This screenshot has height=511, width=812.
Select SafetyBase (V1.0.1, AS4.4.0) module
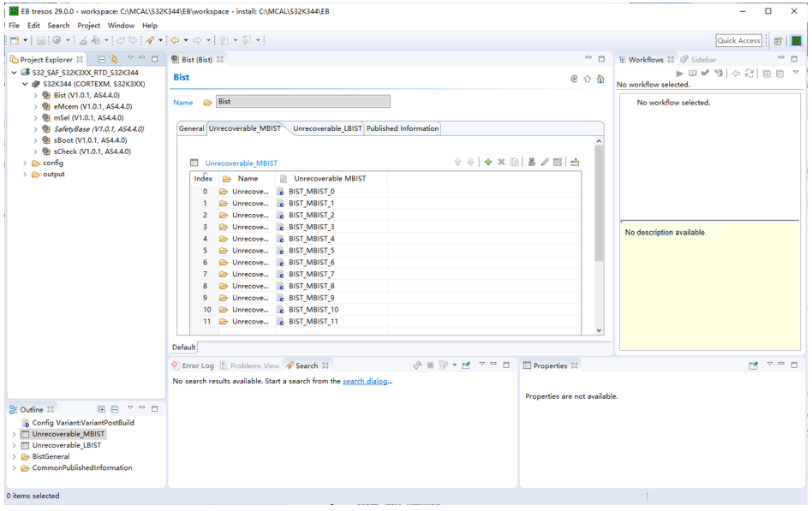99,129
